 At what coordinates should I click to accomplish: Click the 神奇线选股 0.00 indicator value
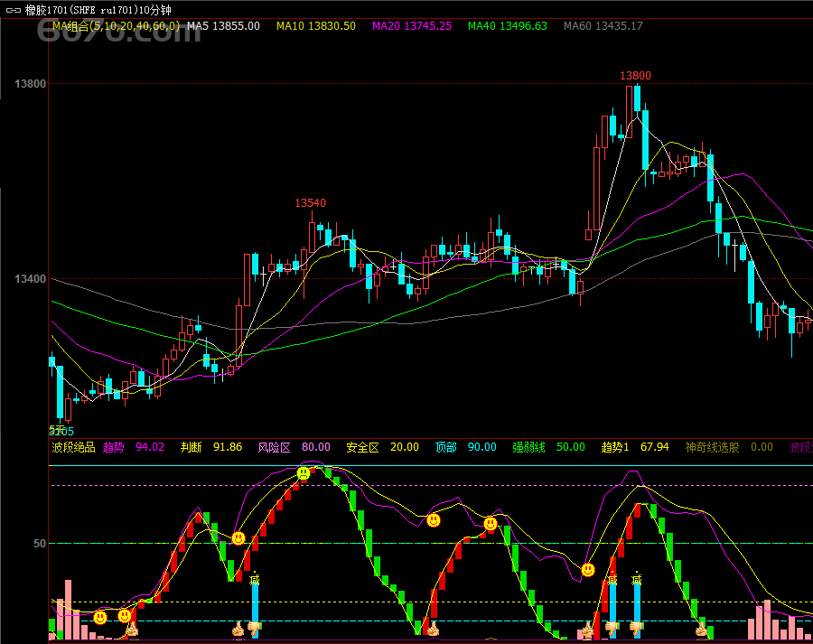729,447
